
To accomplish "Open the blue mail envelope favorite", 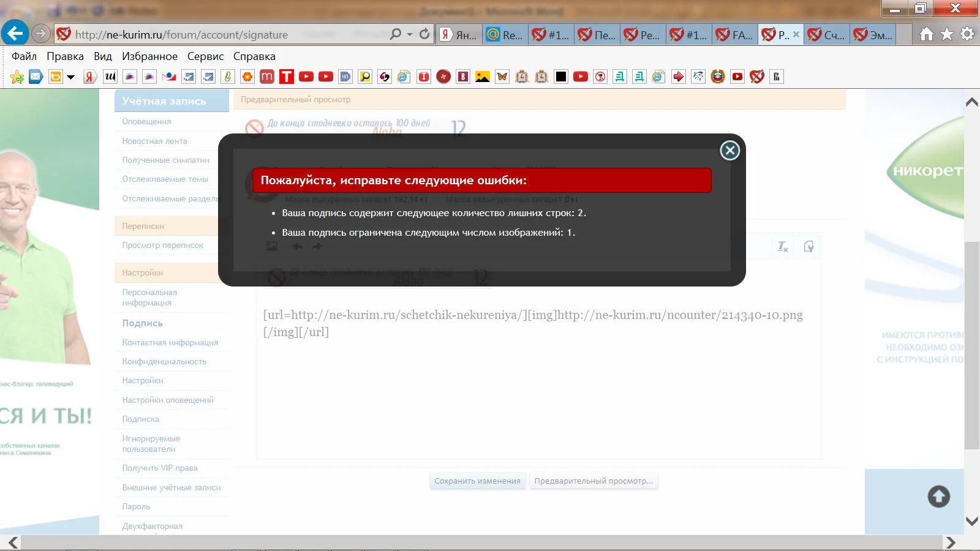I will coord(36,77).
